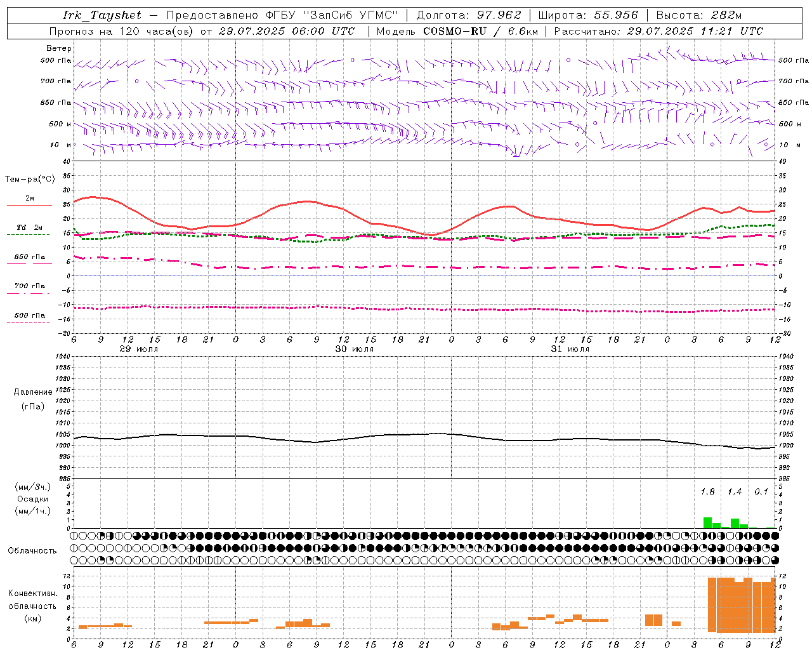Click the 'Давление' pressure panel label

33,392
